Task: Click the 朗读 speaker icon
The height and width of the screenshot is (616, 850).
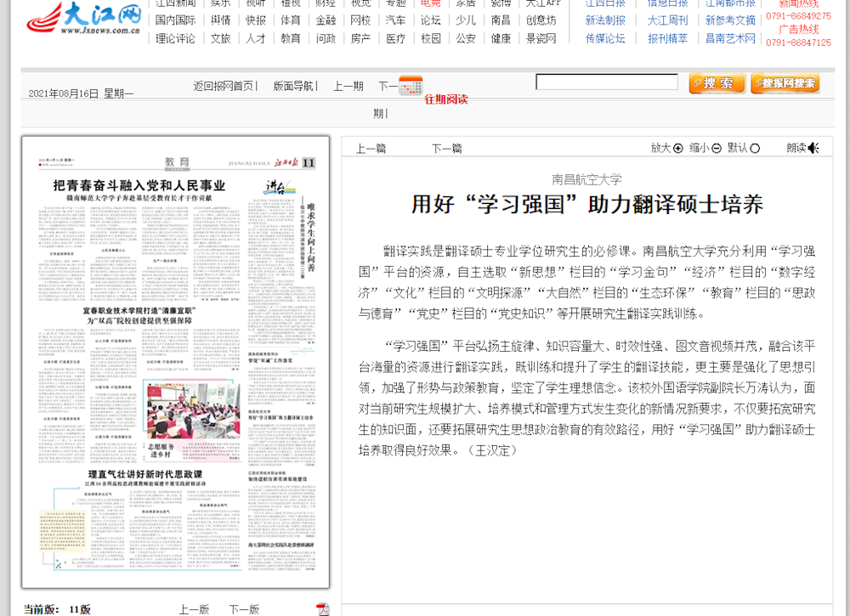Action: pyautogui.click(x=813, y=148)
